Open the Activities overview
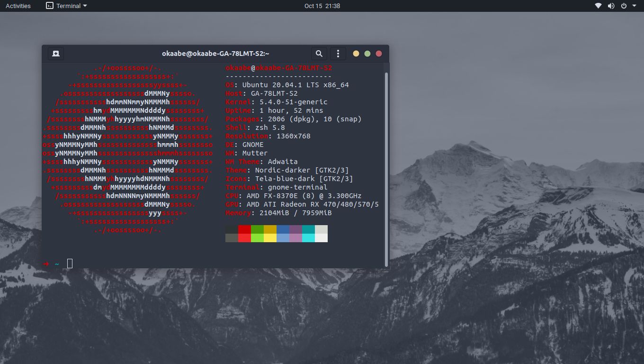644x364 pixels. click(18, 6)
